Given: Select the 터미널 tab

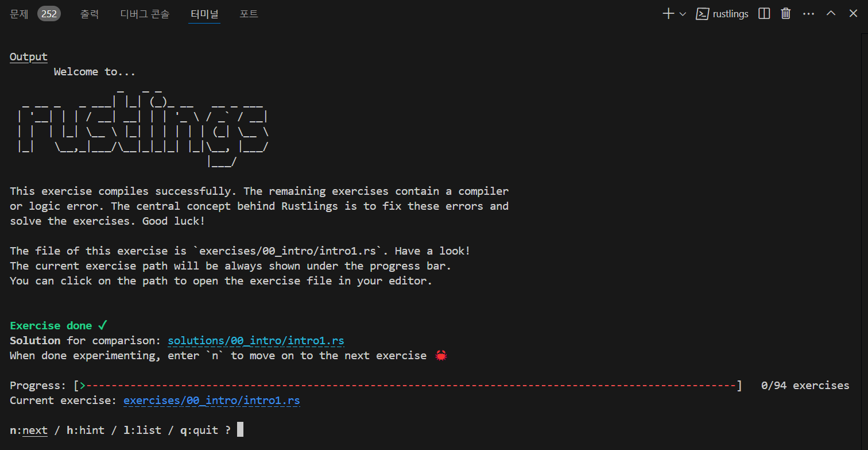Looking at the screenshot, I should click(x=204, y=14).
